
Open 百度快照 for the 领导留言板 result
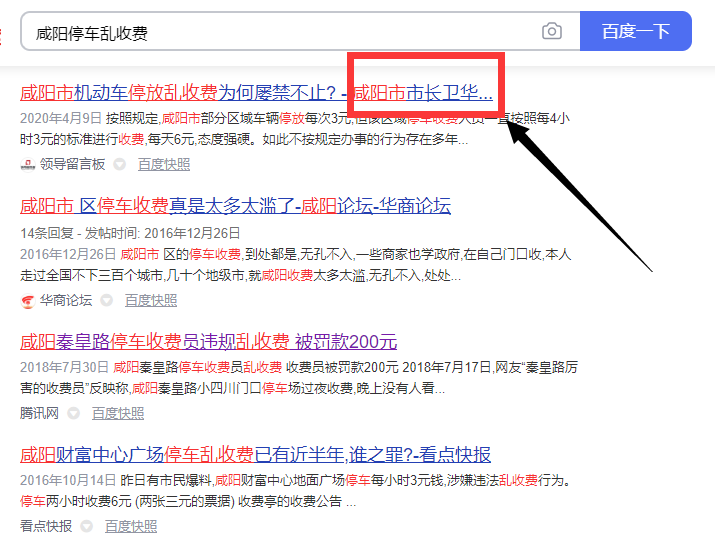click(x=164, y=165)
